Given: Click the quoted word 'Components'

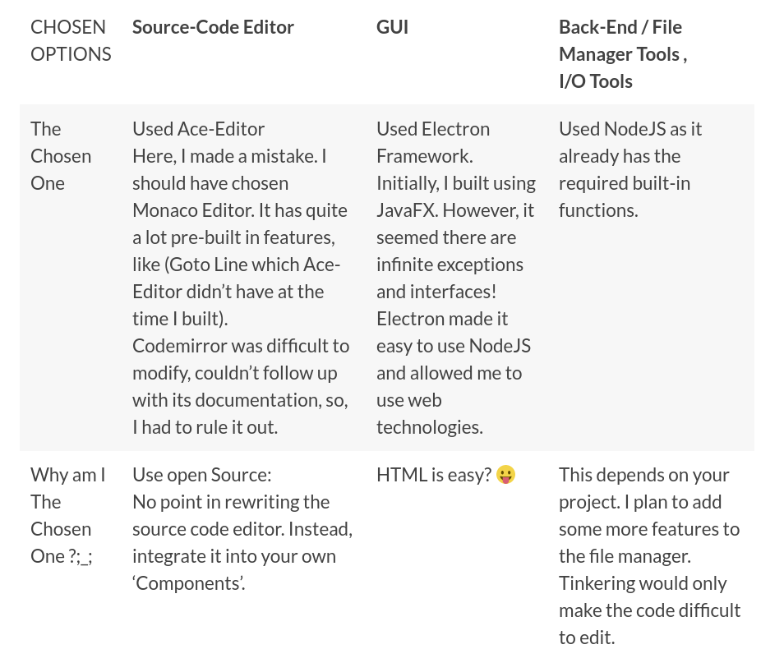Looking at the screenshot, I should click(x=189, y=583).
